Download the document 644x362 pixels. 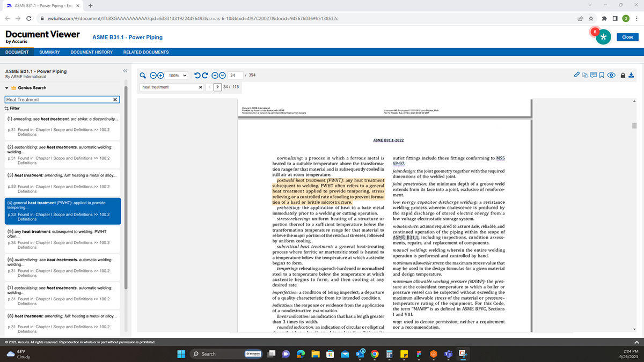coord(631,75)
